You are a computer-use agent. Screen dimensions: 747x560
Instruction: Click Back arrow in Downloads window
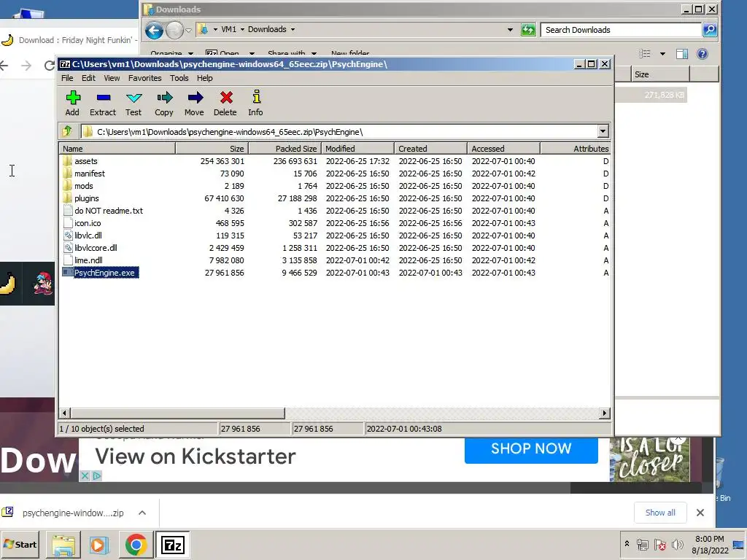154,31
